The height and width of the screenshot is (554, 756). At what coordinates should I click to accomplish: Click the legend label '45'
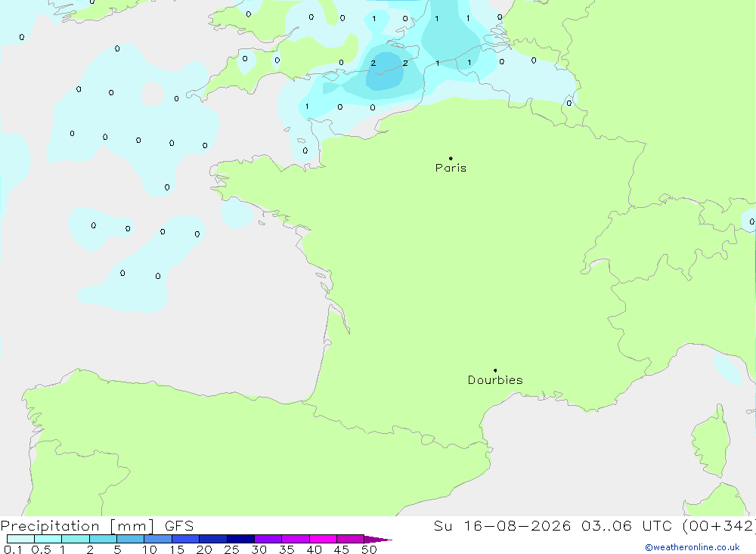(342, 549)
